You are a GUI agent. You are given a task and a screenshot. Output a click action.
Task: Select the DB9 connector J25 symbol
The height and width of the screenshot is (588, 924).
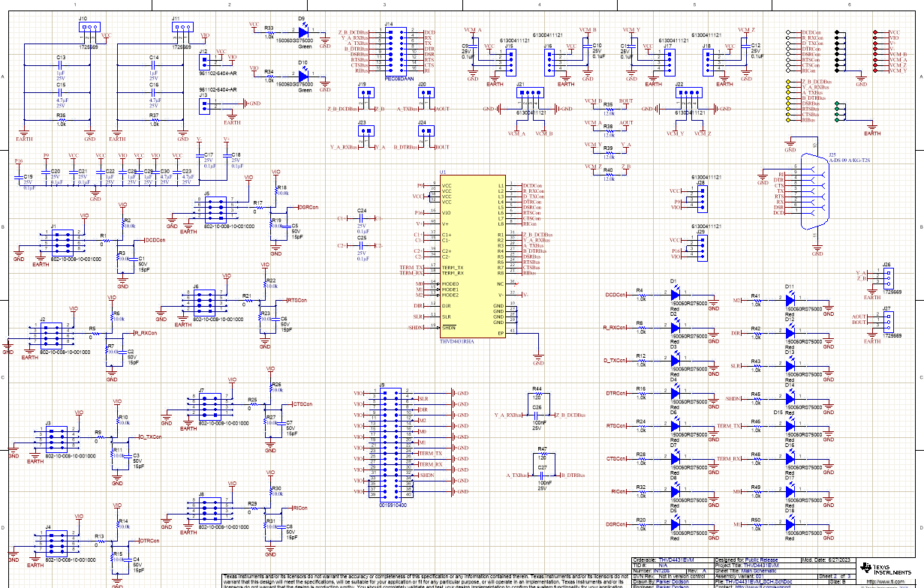pos(814,191)
